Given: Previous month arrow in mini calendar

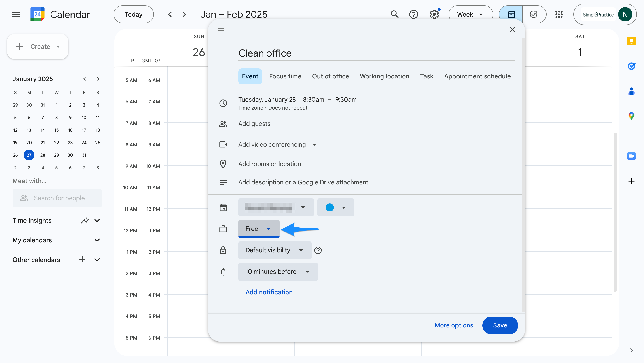Looking at the screenshot, I should coord(85,79).
